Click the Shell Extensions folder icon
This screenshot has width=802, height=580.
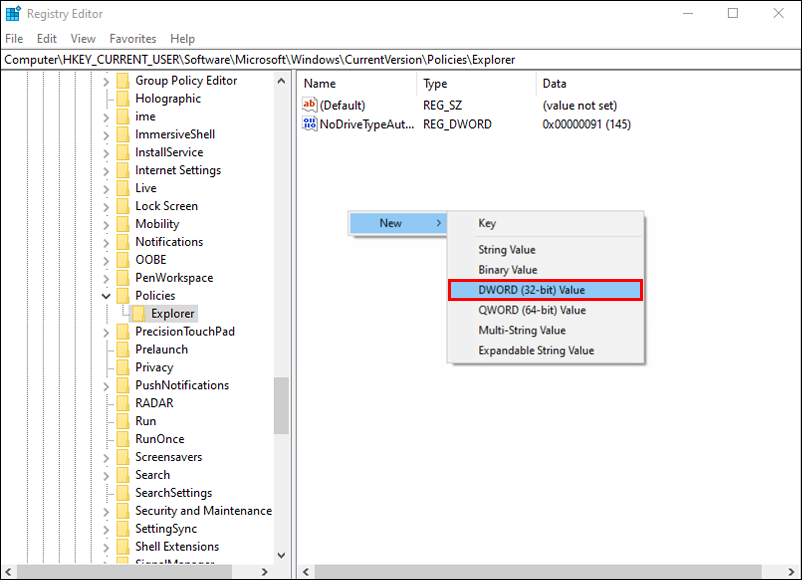coord(123,547)
